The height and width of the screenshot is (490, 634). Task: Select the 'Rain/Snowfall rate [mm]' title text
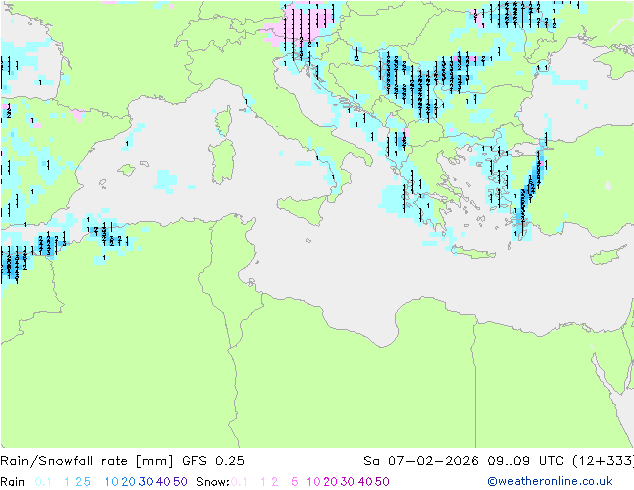(87, 461)
